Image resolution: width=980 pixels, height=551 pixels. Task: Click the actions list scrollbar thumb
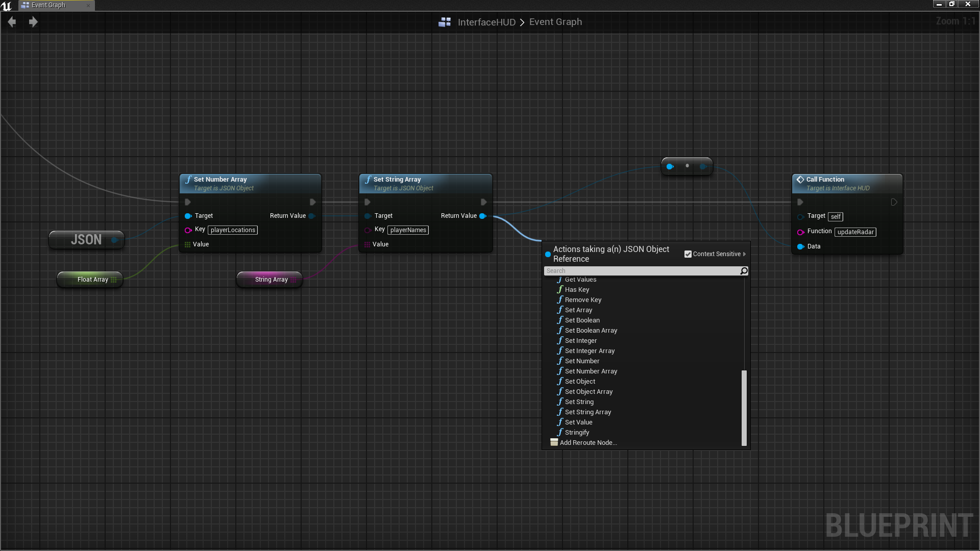pyautogui.click(x=744, y=408)
